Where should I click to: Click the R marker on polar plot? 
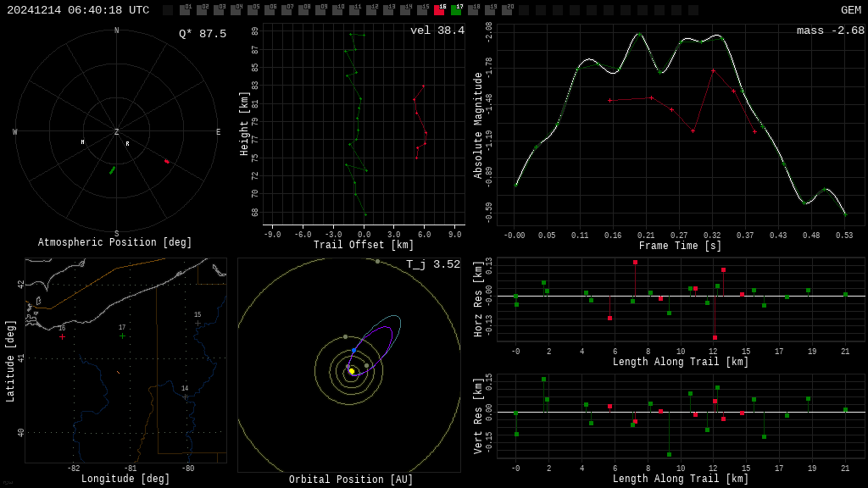click(127, 143)
